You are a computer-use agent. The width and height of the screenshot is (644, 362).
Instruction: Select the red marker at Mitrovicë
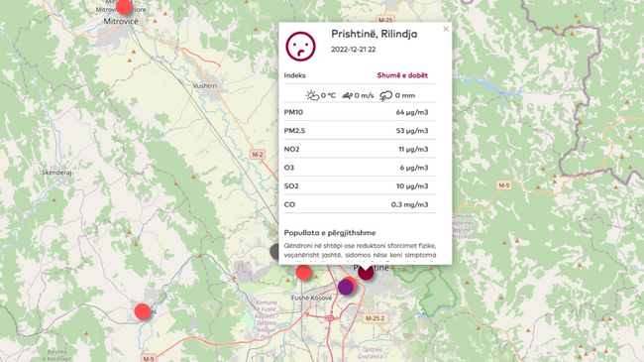pos(124,6)
